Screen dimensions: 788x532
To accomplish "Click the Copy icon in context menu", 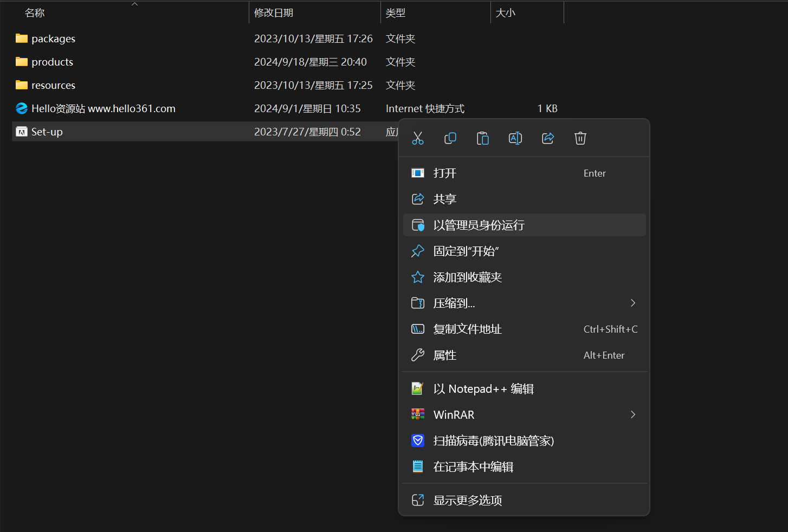I will 450,138.
